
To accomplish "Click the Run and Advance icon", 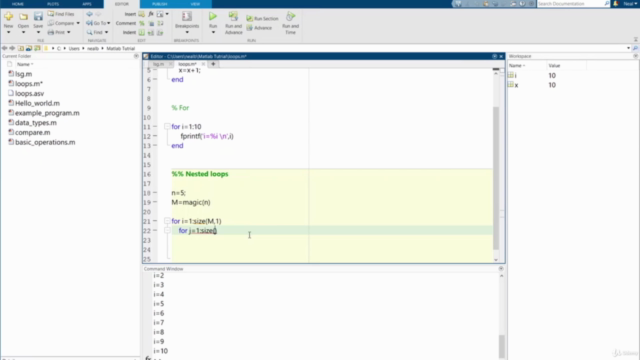I will coord(233,16).
